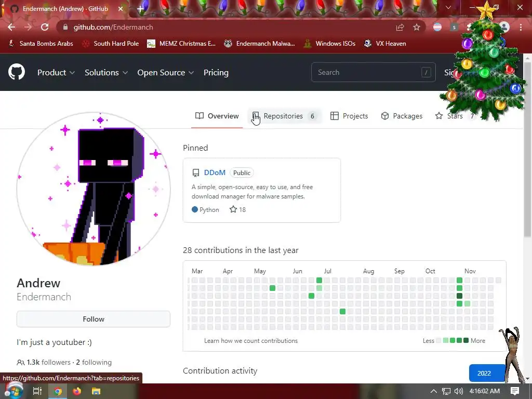The image size is (532, 399).
Task: Open Santa Bombs Arabs bookmark
Action: pos(41,44)
